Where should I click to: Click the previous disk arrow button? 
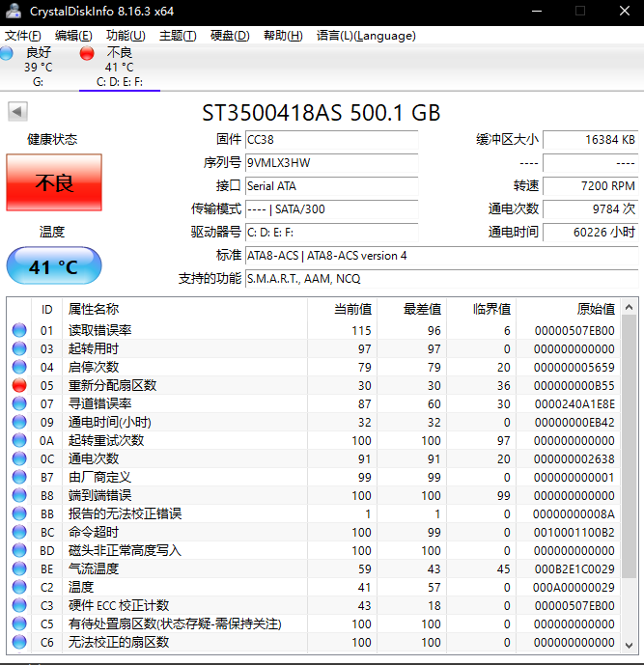pos(17,112)
